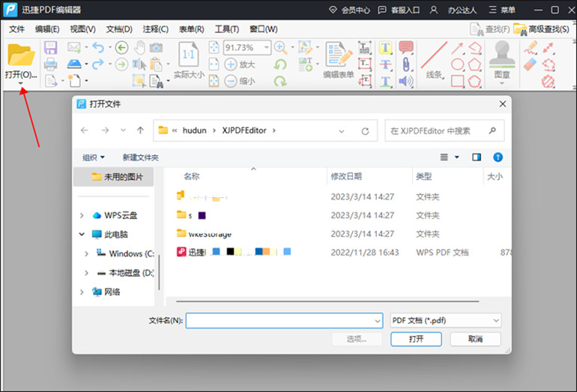Image resolution: width=577 pixels, height=392 pixels.
Task: Select the Line (线条) tool
Action: click(x=434, y=55)
